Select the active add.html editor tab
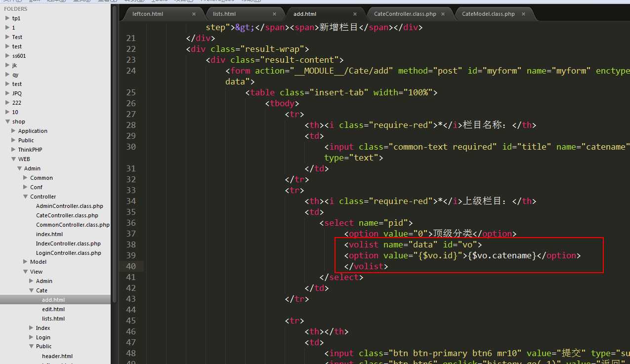The width and height of the screenshot is (630, 364). 305,14
